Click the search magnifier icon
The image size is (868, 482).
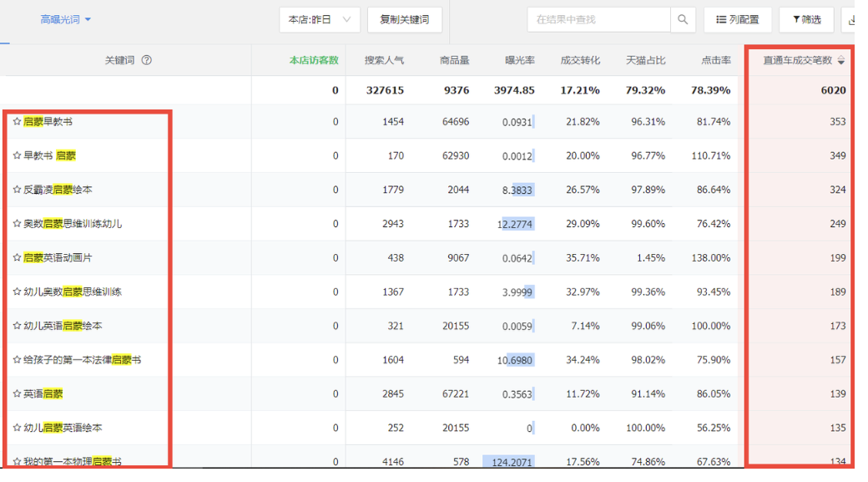pyautogui.click(x=683, y=19)
